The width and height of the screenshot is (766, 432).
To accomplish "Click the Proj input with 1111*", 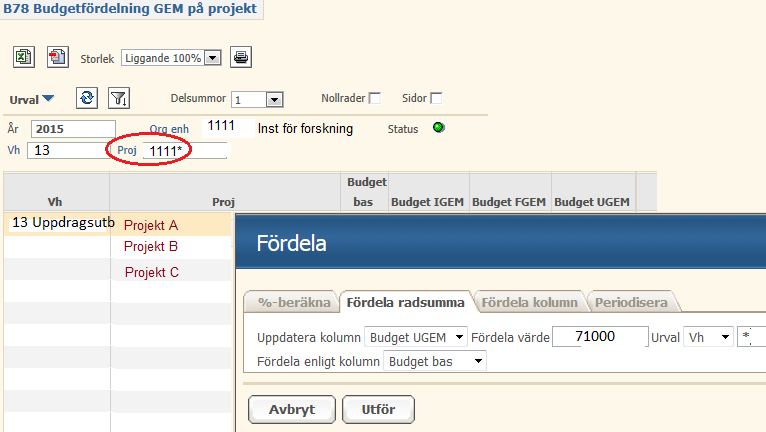I will 185,151.
